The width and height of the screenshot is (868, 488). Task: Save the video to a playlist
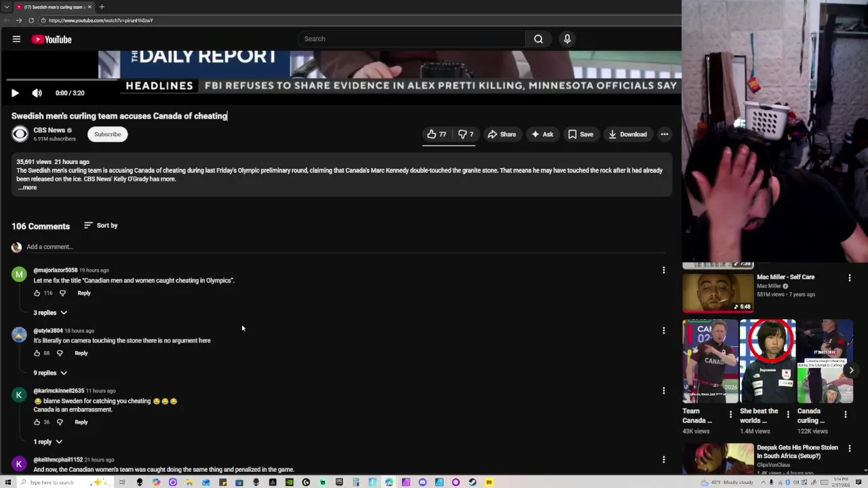click(580, 134)
